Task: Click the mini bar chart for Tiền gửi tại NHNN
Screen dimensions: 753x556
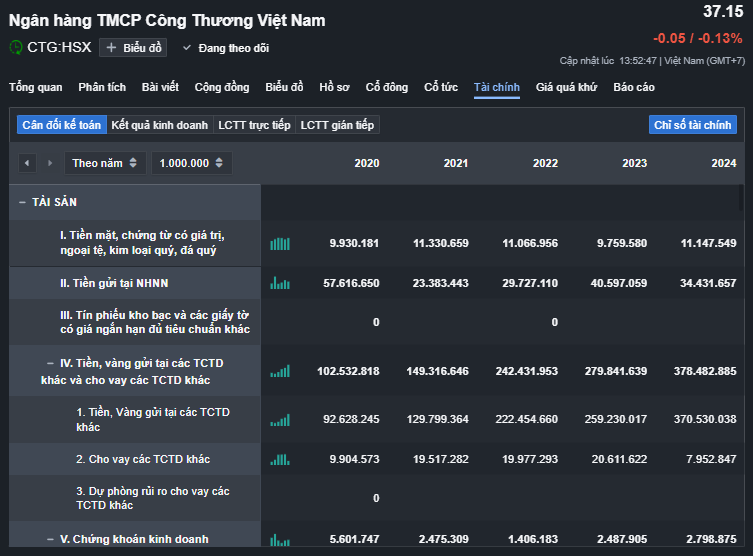Action: coord(279,283)
